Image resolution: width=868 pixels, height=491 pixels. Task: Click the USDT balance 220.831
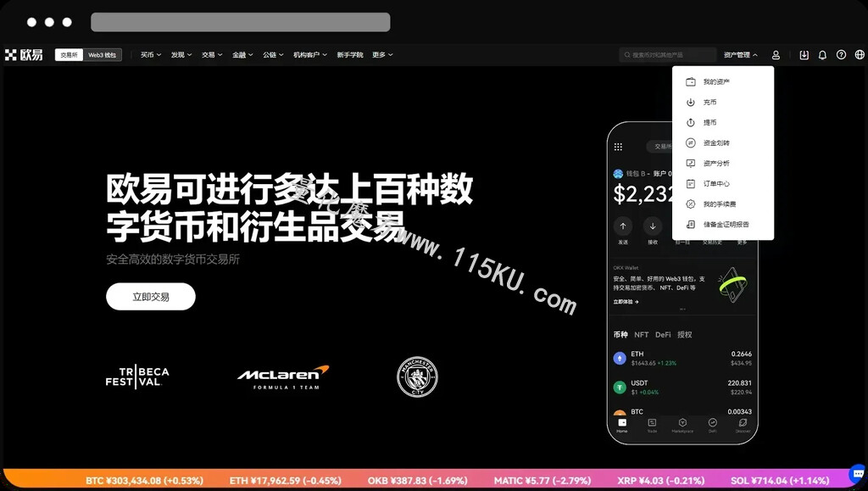pyautogui.click(x=739, y=383)
